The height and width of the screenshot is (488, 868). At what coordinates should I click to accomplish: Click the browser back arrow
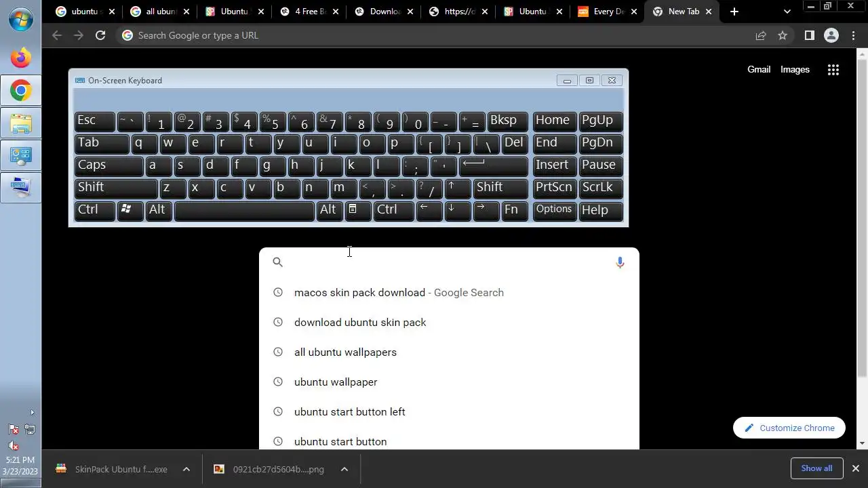[x=57, y=35]
